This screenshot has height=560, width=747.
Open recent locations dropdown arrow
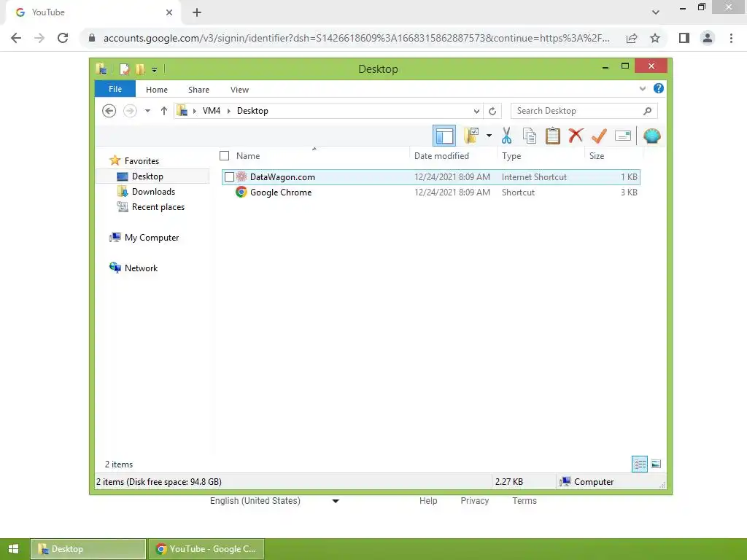click(x=147, y=111)
